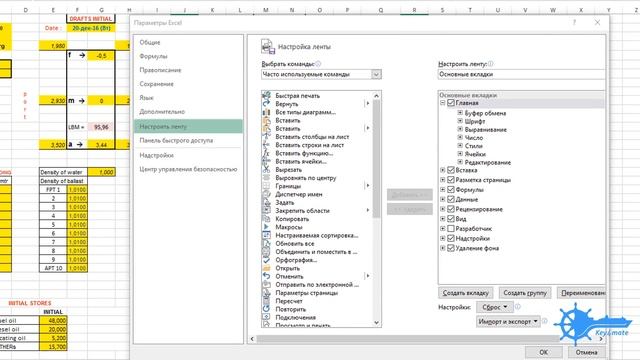640x360 pixels.
Task: Uncheck the Вставка tab checkbox
Action: pos(451,170)
